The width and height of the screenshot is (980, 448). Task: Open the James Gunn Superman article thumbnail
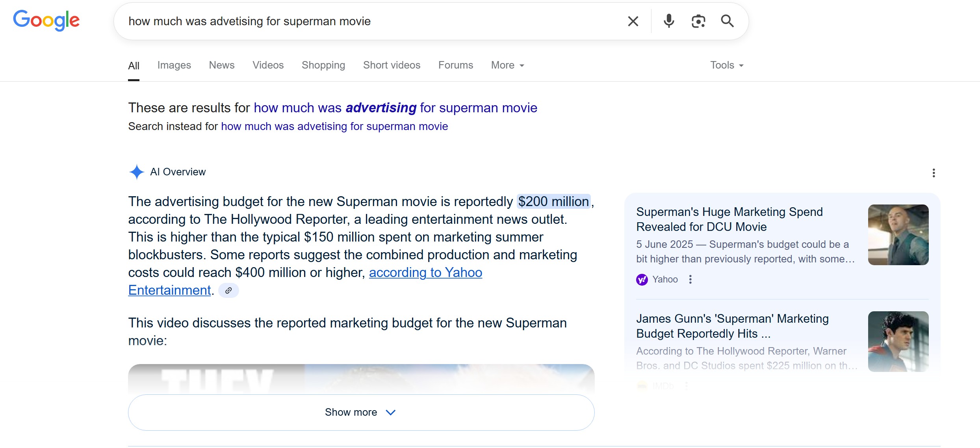click(898, 342)
